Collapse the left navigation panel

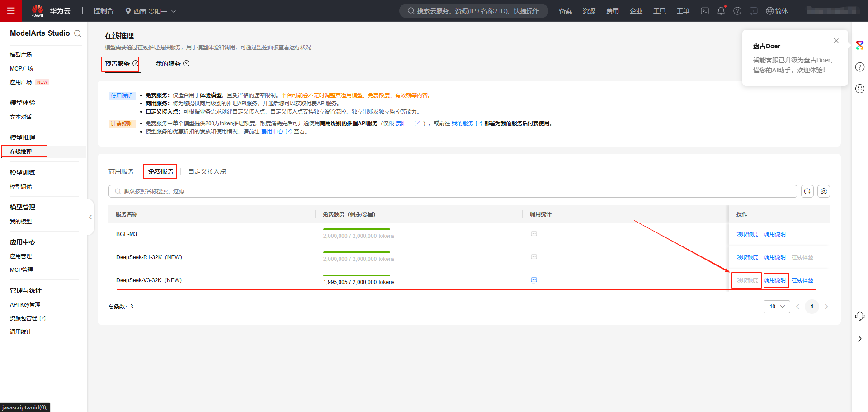point(90,217)
